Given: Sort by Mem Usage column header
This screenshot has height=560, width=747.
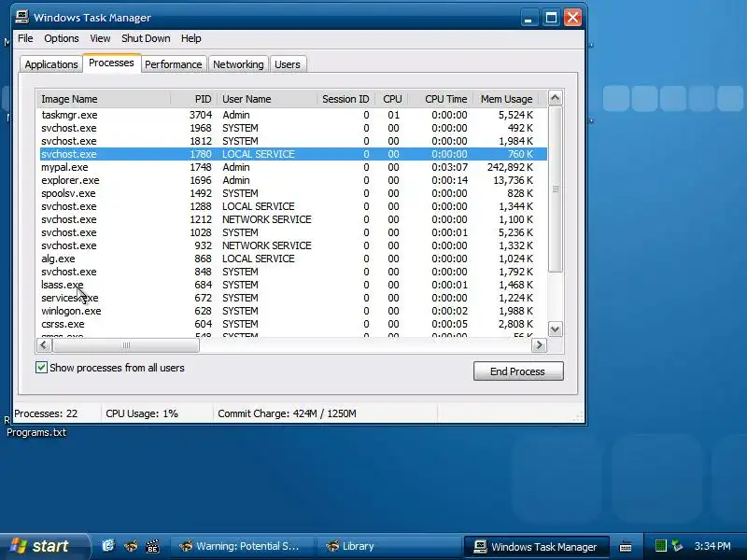Looking at the screenshot, I should [506, 99].
